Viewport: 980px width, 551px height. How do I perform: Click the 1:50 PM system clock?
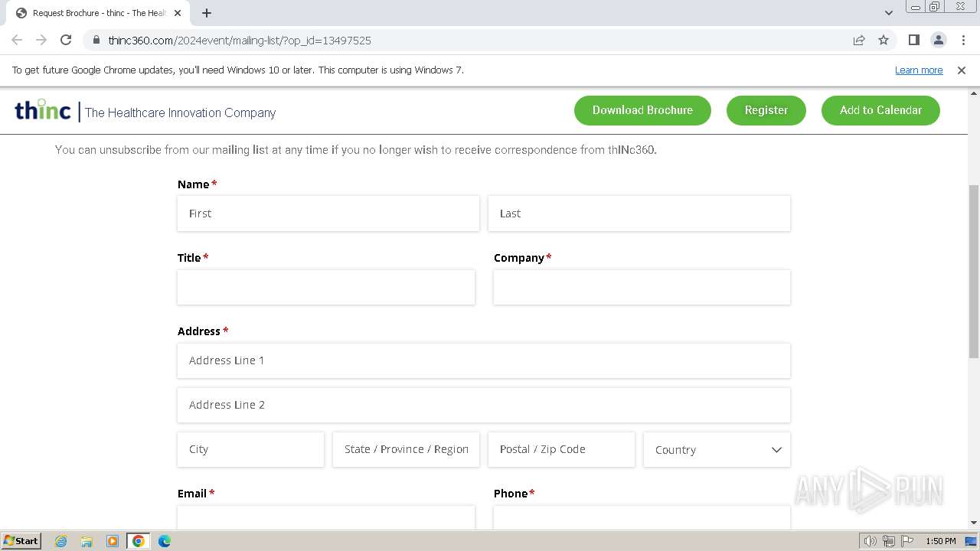[941, 541]
